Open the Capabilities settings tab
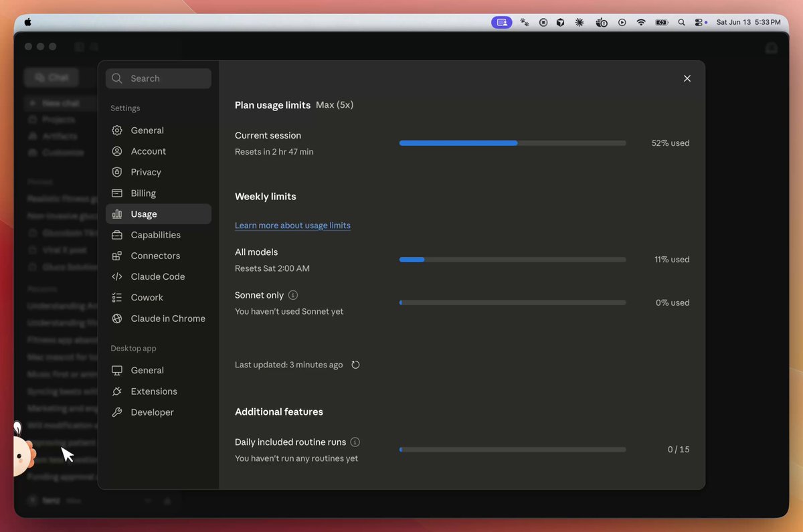The image size is (803, 532). click(159, 235)
